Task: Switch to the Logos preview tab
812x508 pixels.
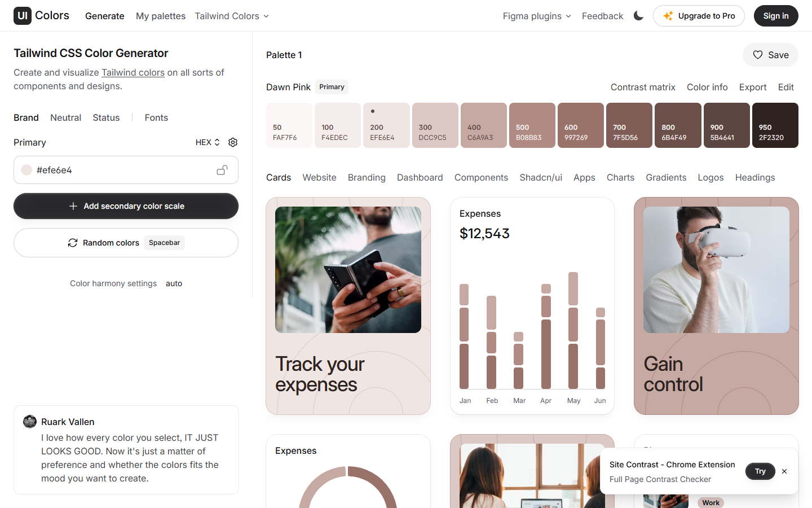Action: point(710,177)
